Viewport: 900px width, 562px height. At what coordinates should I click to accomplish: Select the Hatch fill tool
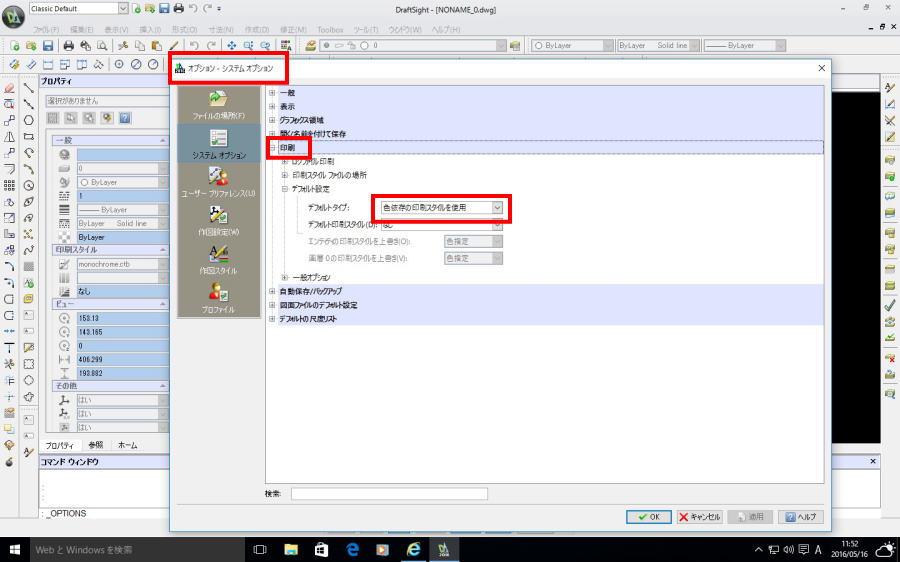point(28,266)
